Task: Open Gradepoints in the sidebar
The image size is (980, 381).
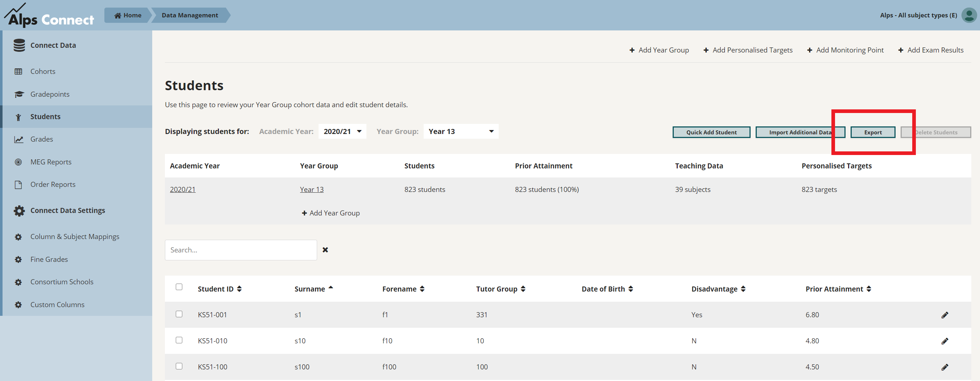Action: [50, 94]
